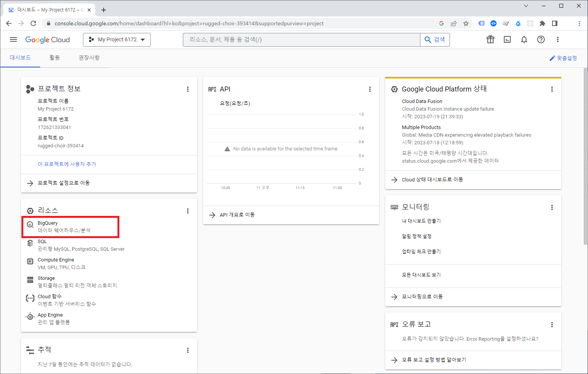Click the 맞춤설정 customize button
Image resolution: width=588 pixels, height=374 pixels.
tap(563, 58)
